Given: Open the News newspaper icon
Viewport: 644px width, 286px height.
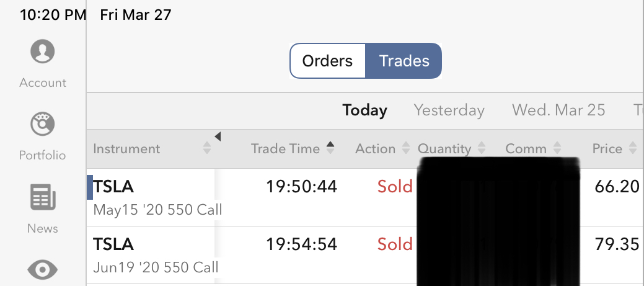Looking at the screenshot, I should (x=43, y=199).
